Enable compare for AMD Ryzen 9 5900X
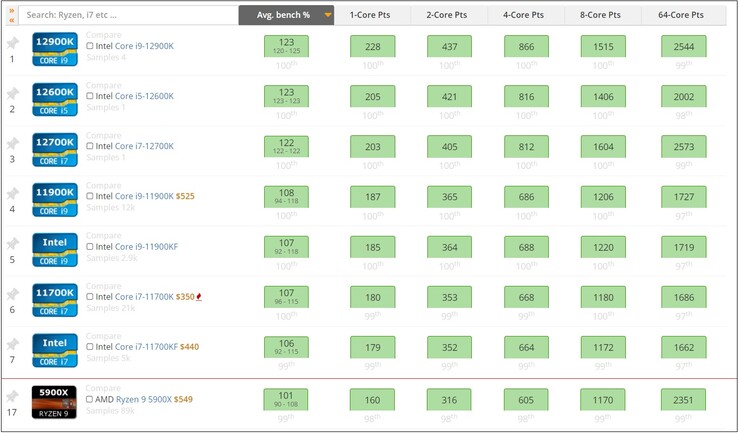Viewport: 738px width, 433px height. click(x=90, y=400)
